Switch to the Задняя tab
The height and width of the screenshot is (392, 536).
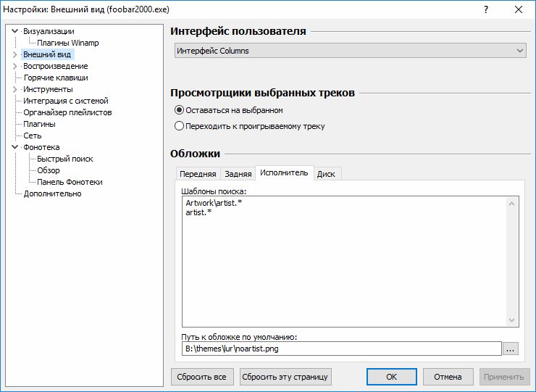(x=238, y=174)
